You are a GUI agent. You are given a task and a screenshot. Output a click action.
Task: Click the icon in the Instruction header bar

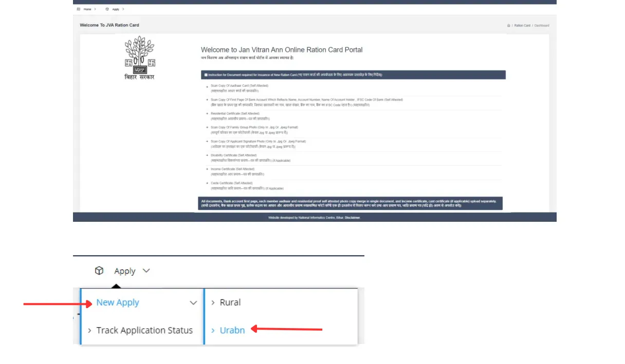pyautogui.click(x=206, y=75)
